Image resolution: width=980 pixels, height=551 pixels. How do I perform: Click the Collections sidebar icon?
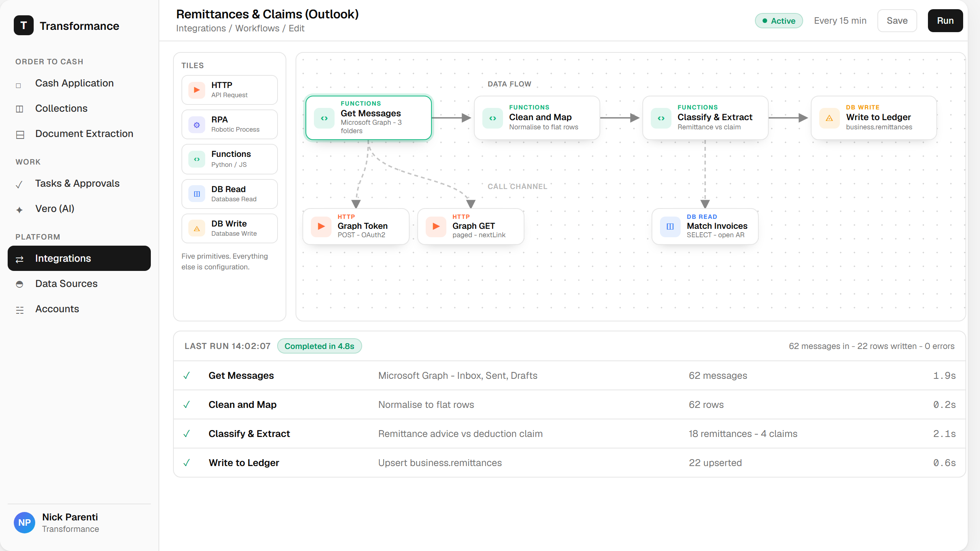click(20, 109)
